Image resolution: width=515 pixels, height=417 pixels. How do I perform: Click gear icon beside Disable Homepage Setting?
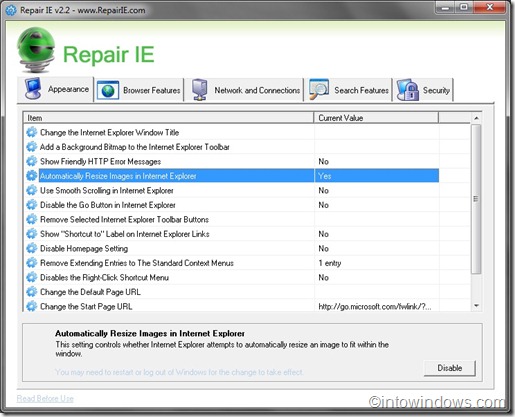(x=32, y=248)
